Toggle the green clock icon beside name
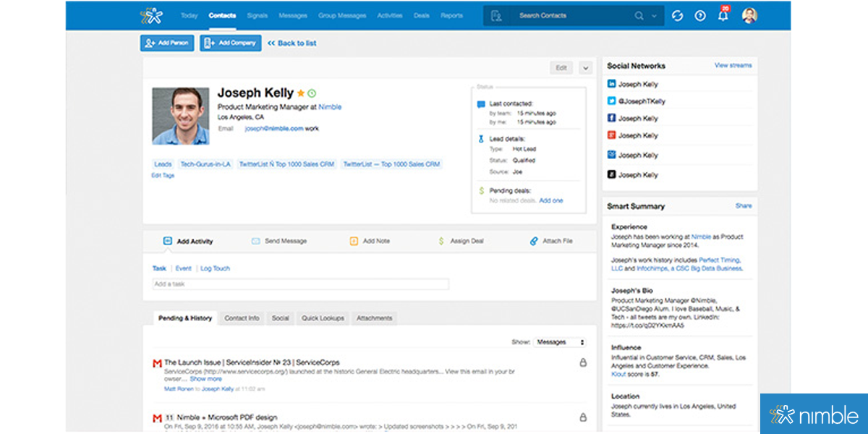Screen dimensions: 868x434 (x=312, y=93)
